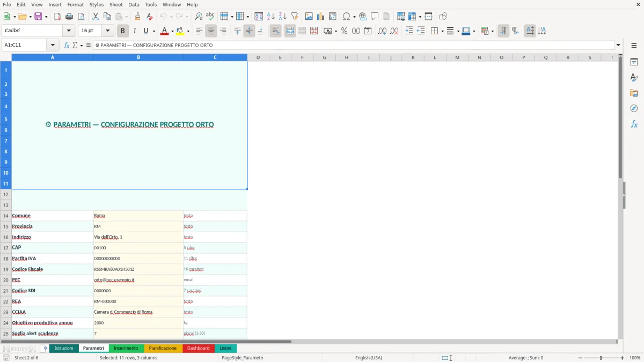Open the Function Wizard fx icon
This screenshot has width=644, height=362.
coord(67,45)
